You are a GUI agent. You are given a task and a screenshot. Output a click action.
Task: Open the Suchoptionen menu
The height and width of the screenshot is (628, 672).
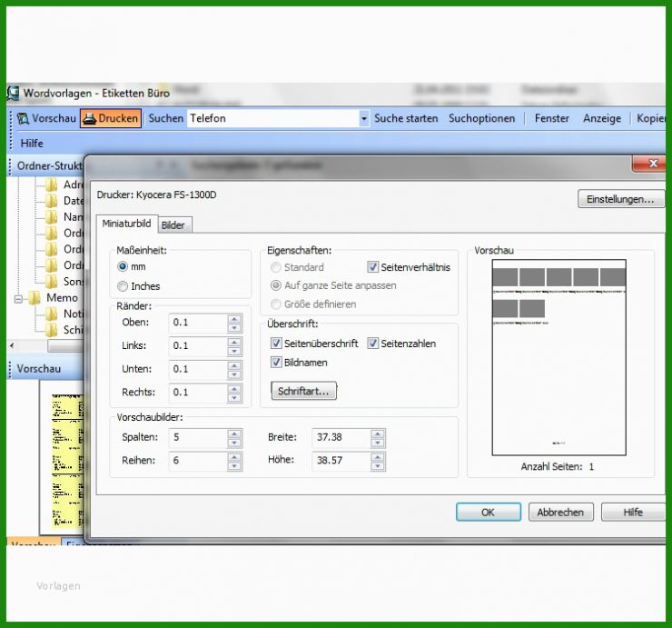481,118
